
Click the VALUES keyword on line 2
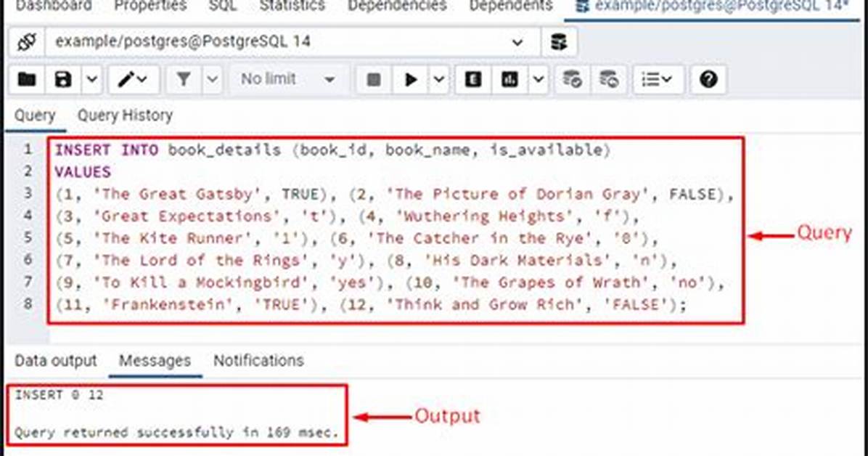coord(83,172)
